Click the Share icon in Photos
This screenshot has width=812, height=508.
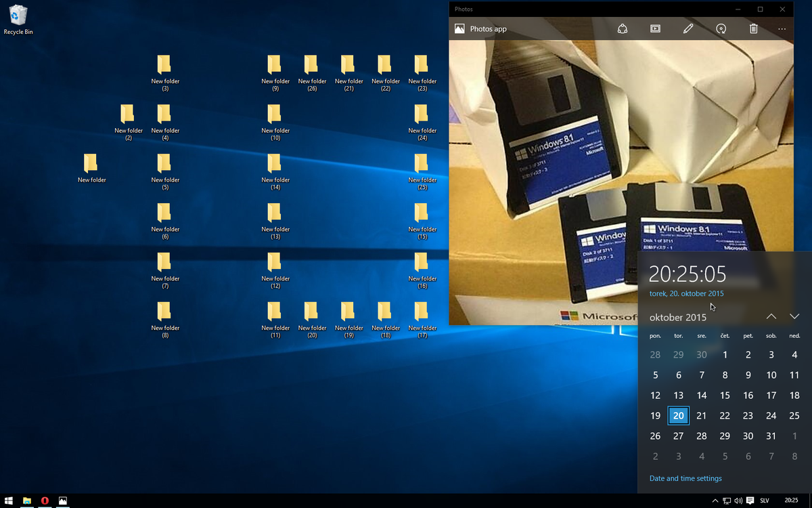click(623, 28)
